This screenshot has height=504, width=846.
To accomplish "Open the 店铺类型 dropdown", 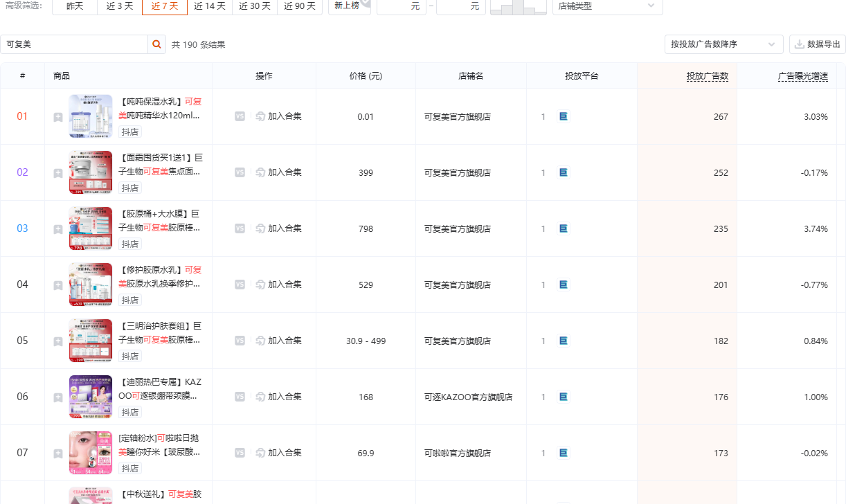I will point(607,6).
